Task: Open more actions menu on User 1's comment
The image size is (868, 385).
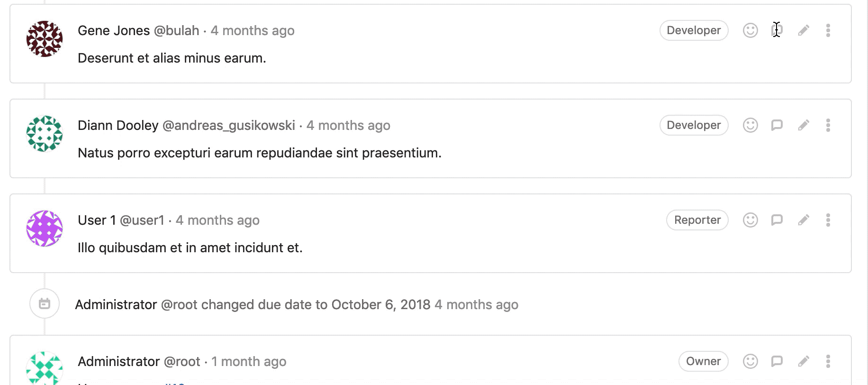Action: (x=828, y=220)
